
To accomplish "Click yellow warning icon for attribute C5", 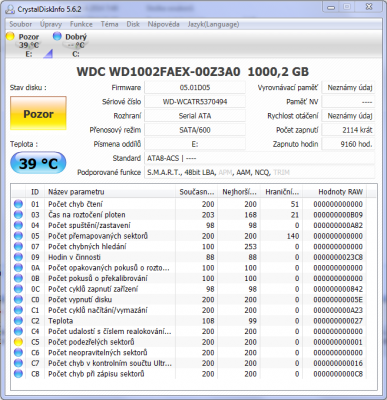I will [x=18, y=342].
